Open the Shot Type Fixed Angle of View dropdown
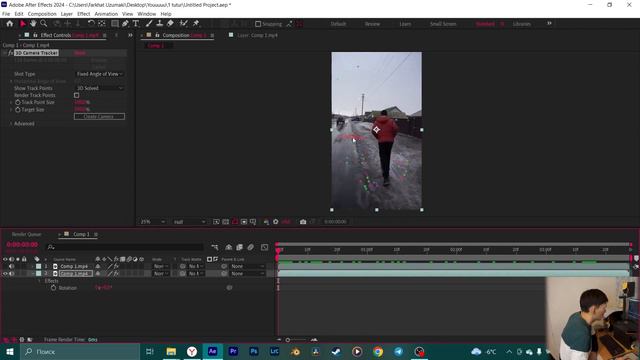The image size is (640, 360). tap(100, 74)
